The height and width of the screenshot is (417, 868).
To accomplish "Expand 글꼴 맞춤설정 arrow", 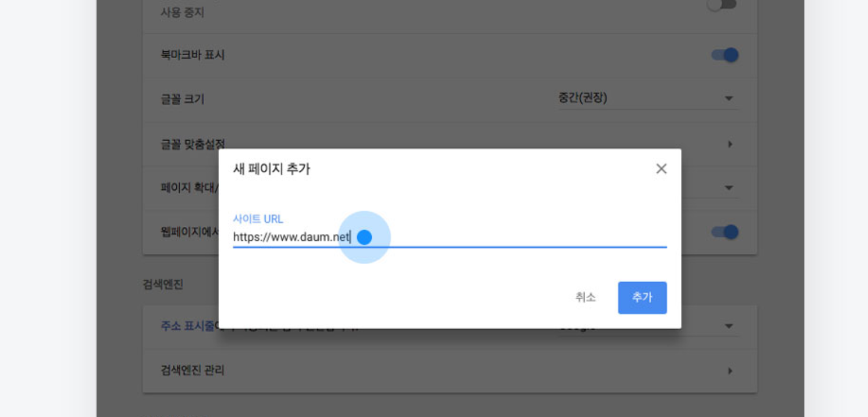I will pos(730,144).
